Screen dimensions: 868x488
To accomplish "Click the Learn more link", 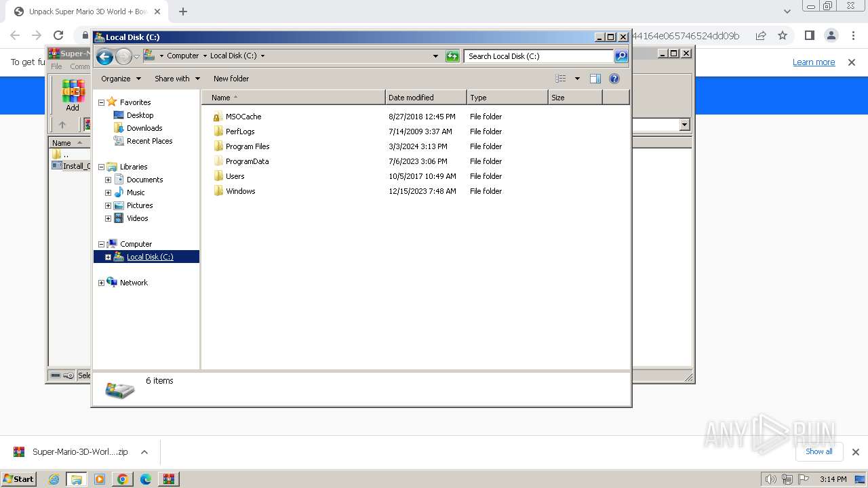I will click(814, 62).
